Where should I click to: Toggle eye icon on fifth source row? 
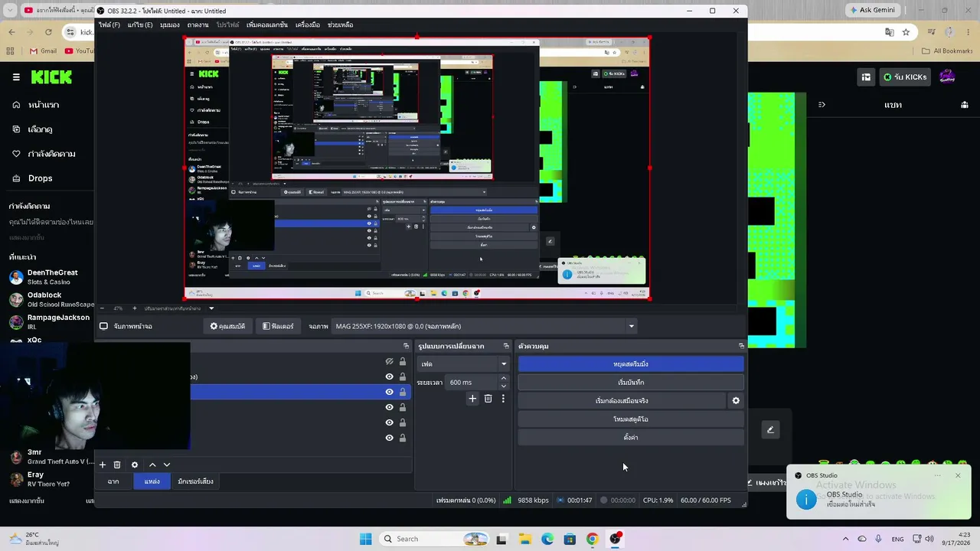(389, 422)
